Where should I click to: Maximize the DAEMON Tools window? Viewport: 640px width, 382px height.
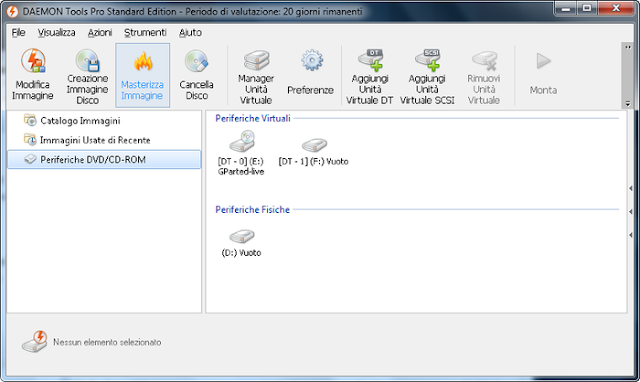click(587, 8)
